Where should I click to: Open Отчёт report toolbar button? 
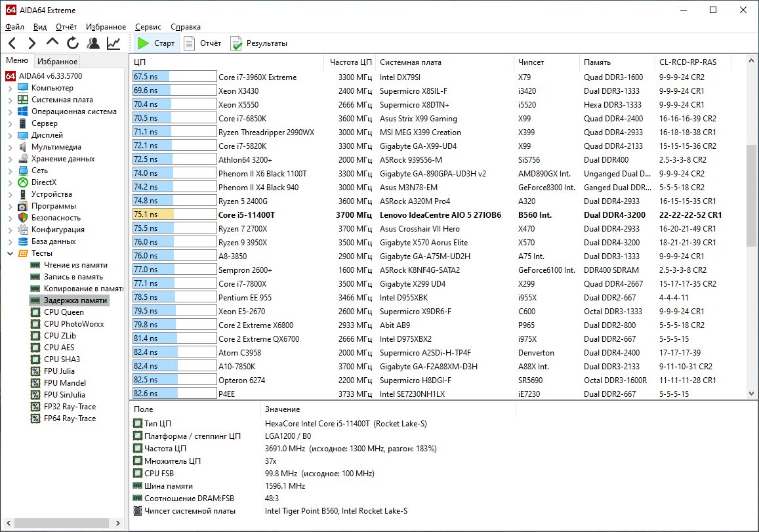[202, 43]
